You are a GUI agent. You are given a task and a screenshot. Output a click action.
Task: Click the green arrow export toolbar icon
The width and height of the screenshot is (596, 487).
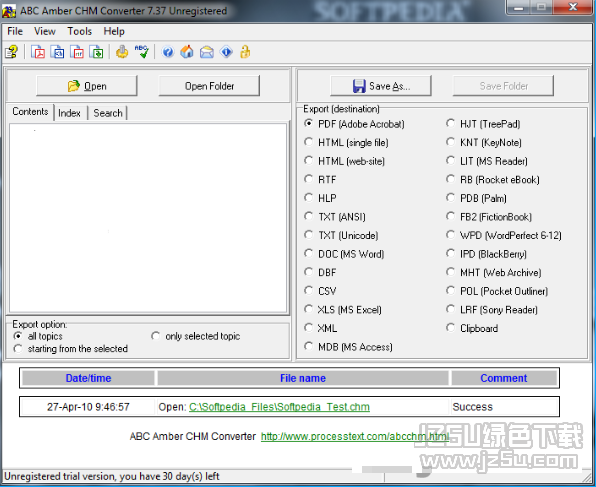coord(97,52)
